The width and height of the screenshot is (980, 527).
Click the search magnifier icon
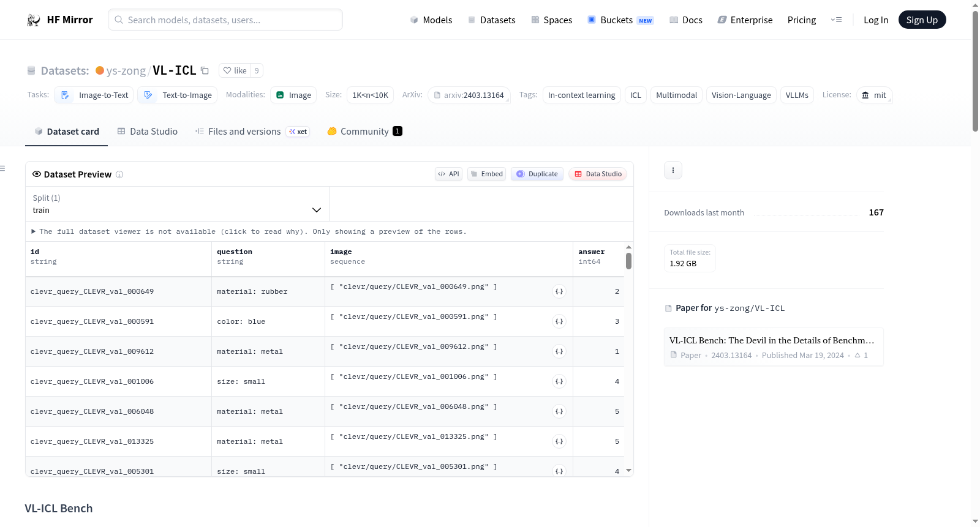119,20
